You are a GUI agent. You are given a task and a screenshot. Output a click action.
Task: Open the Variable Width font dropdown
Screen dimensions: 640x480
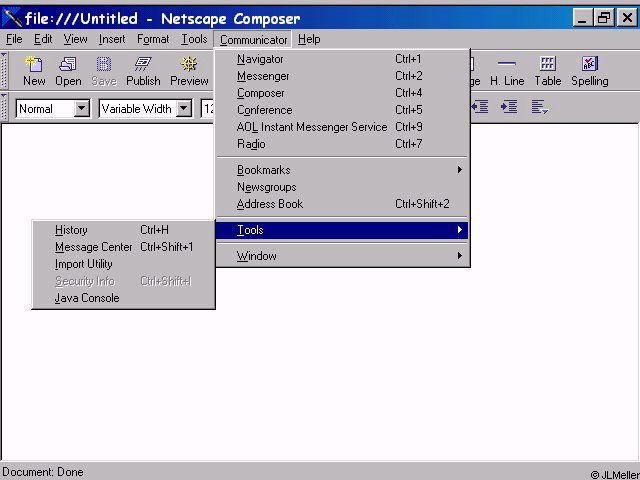point(184,109)
